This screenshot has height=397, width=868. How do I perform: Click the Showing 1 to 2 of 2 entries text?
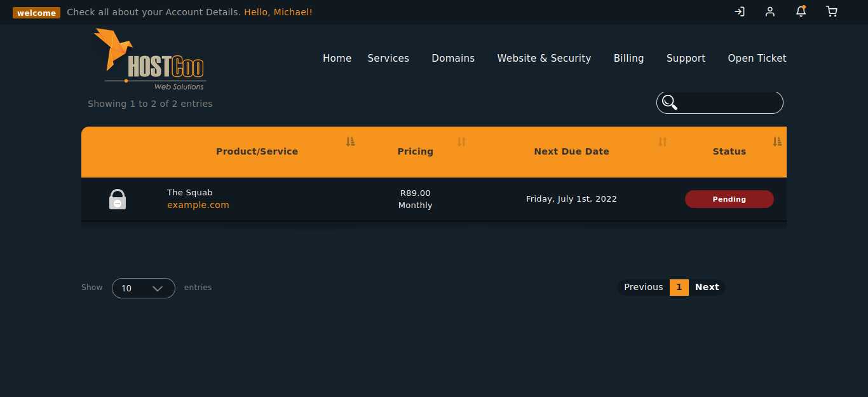point(150,104)
